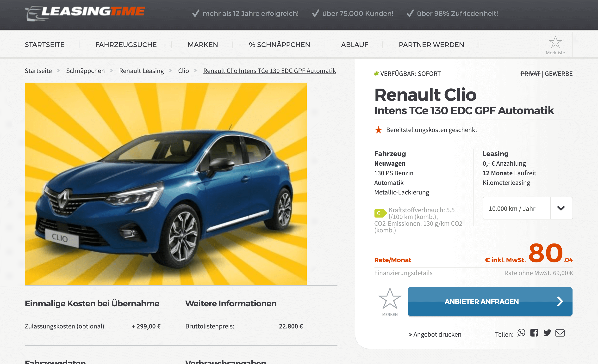This screenshot has width=598, height=364.
Task: Click the orange star before Bereitstellungskosten
Action: [x=378, y=130]
